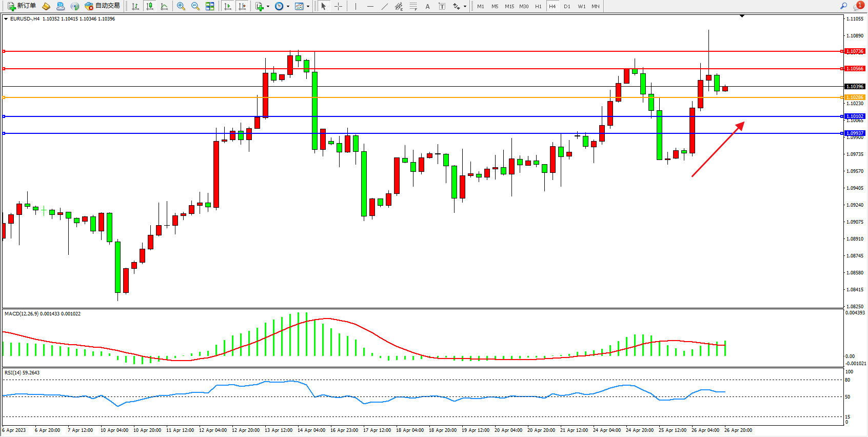Switch to the D1 timeframe
868x437 pixels.
coord(567,6)
